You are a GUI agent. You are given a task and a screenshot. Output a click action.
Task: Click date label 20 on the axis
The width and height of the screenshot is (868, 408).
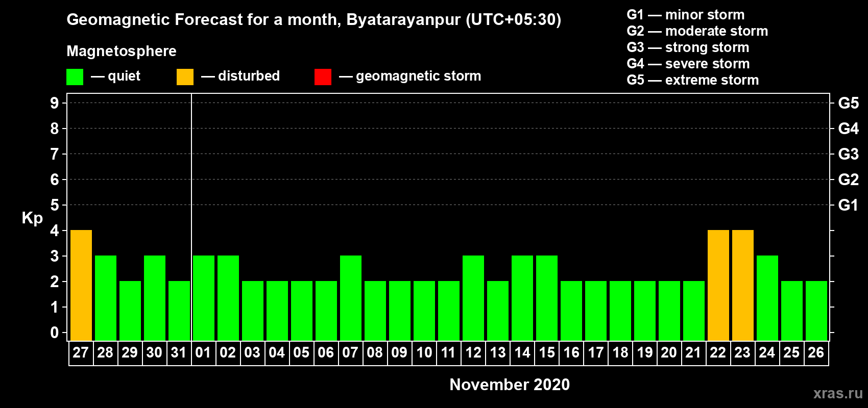tap(669, 353)
